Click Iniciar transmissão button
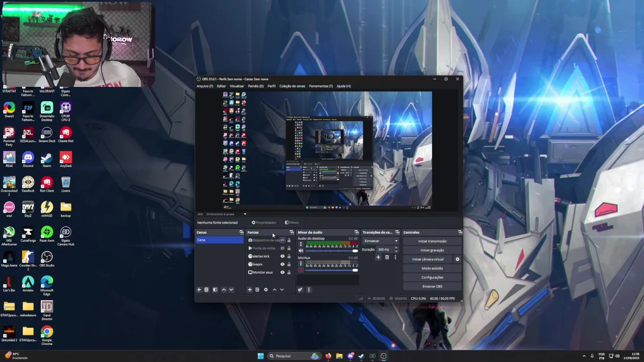Viewport: 644px width, 362px height. (432, 241)
